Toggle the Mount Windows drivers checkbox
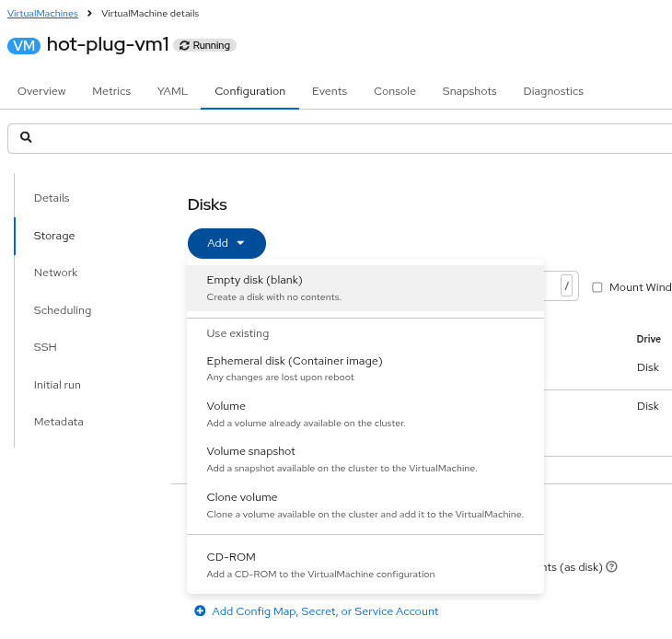 tap(597, 287)
